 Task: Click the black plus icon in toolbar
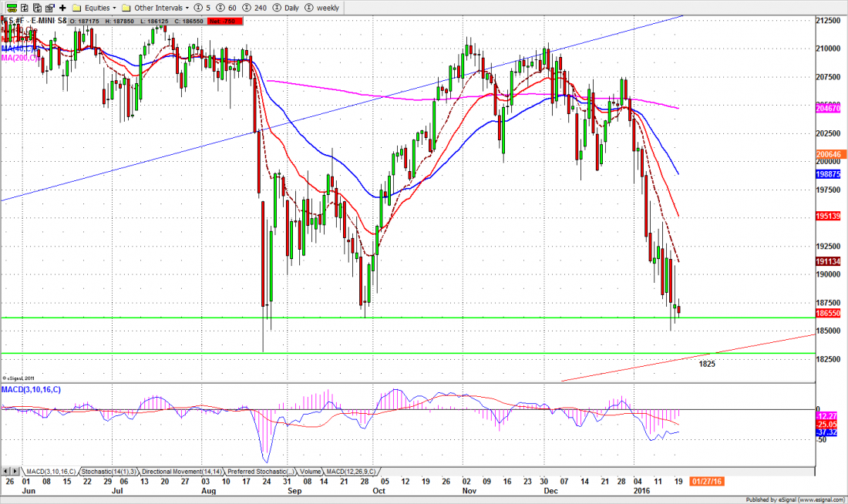pyautogui.click(x=62, y=7)
